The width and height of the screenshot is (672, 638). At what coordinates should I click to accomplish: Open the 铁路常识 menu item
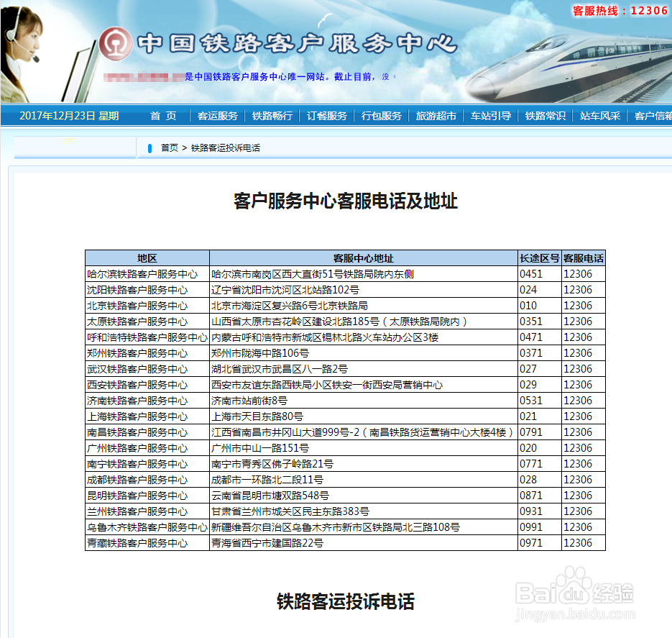(545, 116)
